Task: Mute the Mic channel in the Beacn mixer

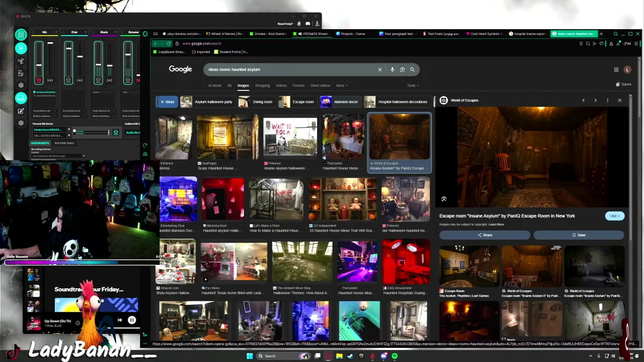Action: coord(39,80)
